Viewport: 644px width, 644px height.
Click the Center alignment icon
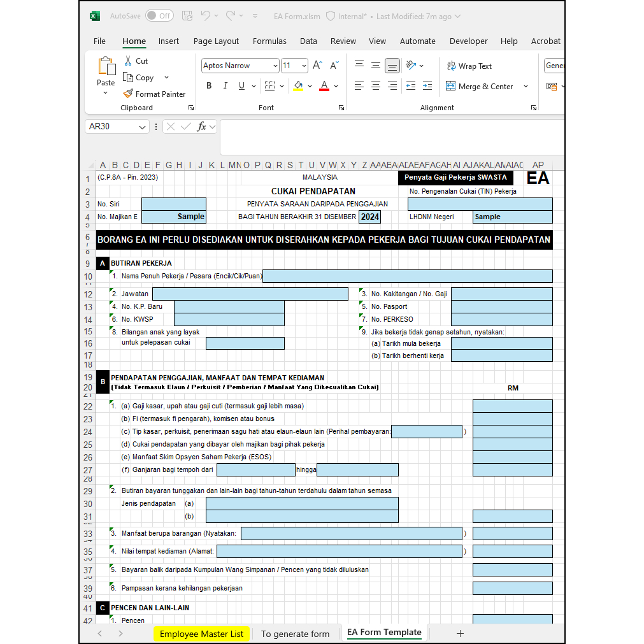click(x=376, y=85)
